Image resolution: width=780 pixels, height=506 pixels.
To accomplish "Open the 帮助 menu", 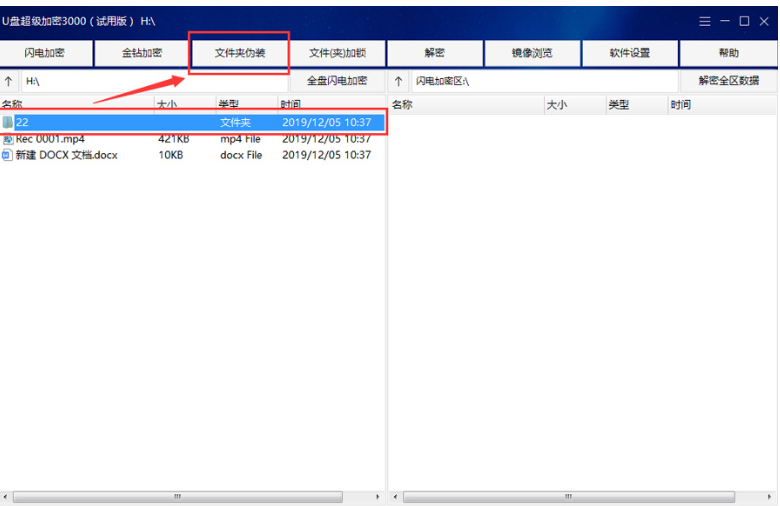I will (728, 53).
